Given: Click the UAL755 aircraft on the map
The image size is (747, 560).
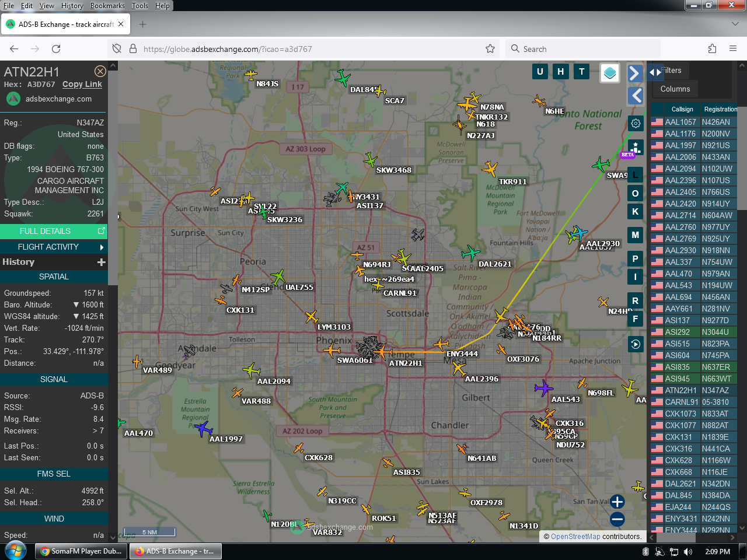Looking at the screenshot, I should click(278, 276).
